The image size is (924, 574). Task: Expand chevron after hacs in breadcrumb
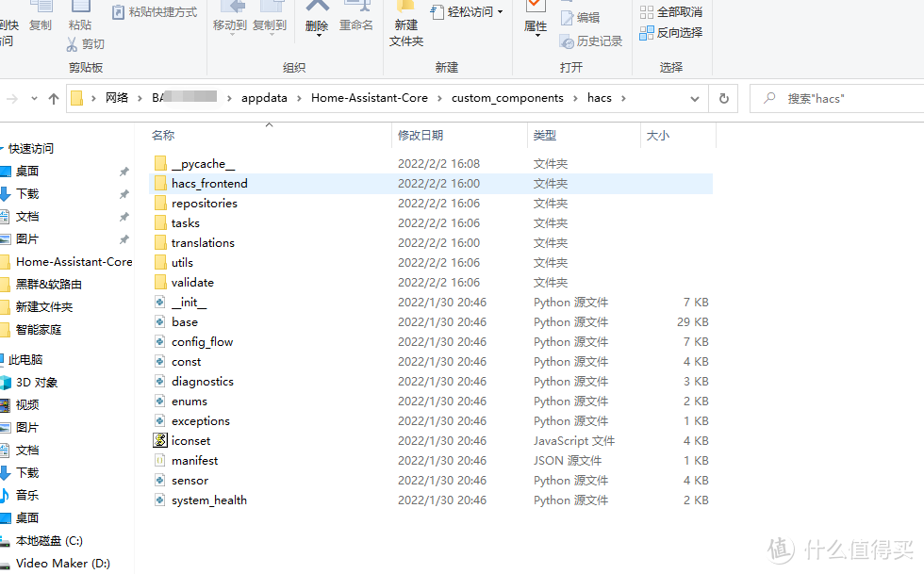(x=623, y=98)
